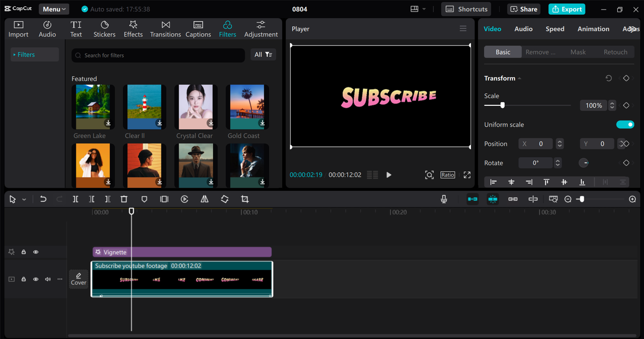Click the timeline zoom slider handle
Screen dimensions: 644x339
(x=582, y=199)
